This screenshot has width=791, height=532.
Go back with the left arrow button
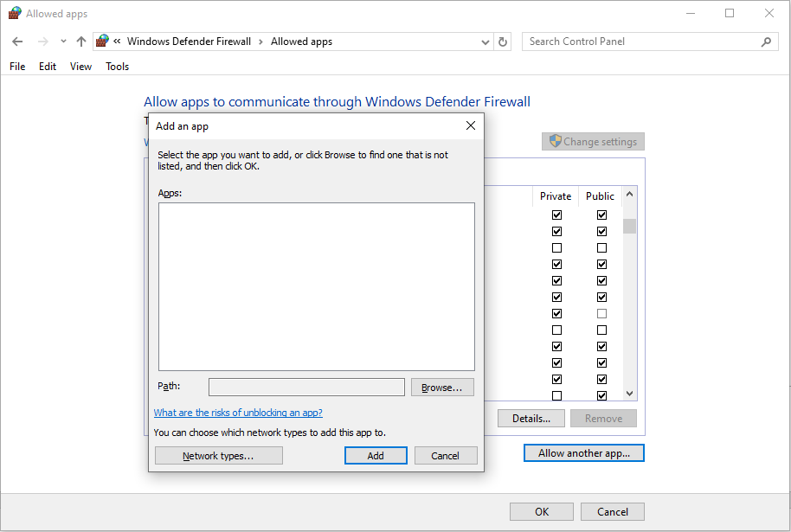[x=17, y=42]
